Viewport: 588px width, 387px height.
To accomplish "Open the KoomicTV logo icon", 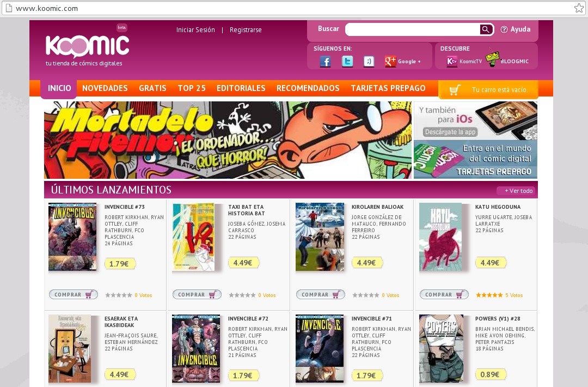I will coord(452,61).
